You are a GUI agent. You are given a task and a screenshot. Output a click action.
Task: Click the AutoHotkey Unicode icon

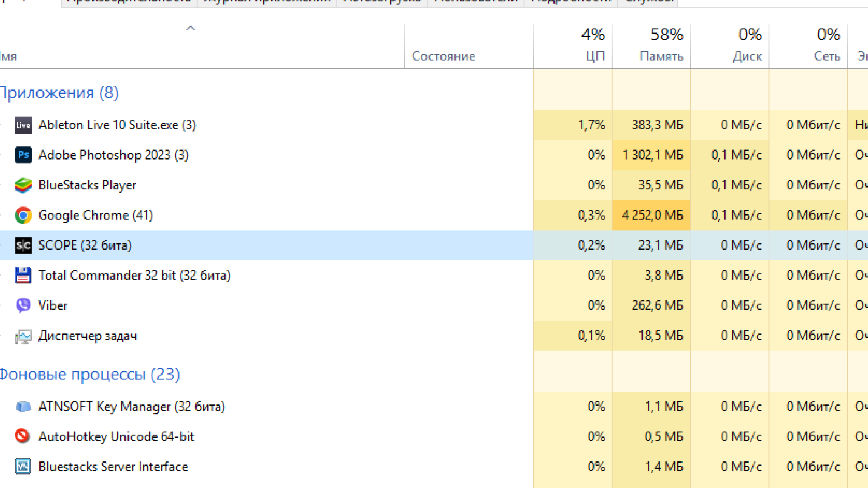(x=23, y=436)
